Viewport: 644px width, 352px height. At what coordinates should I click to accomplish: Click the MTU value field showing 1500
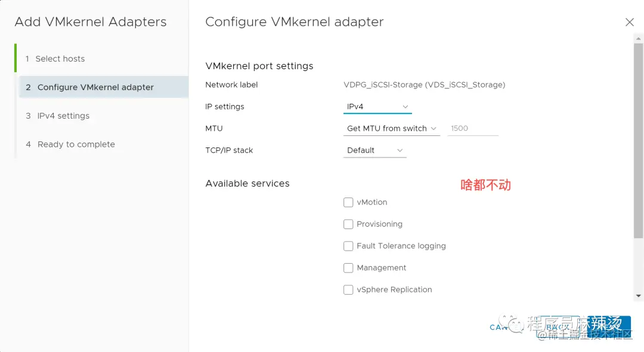point(473,128)
